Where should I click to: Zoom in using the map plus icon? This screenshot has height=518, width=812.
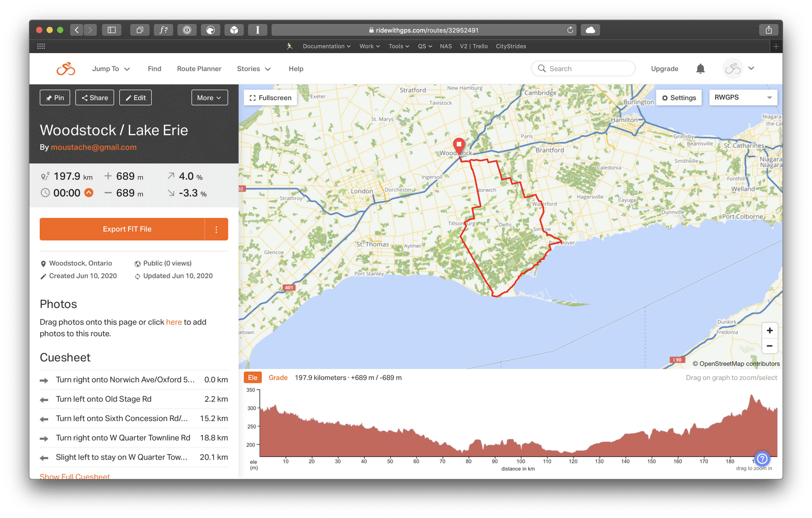(x=769, y=330)
